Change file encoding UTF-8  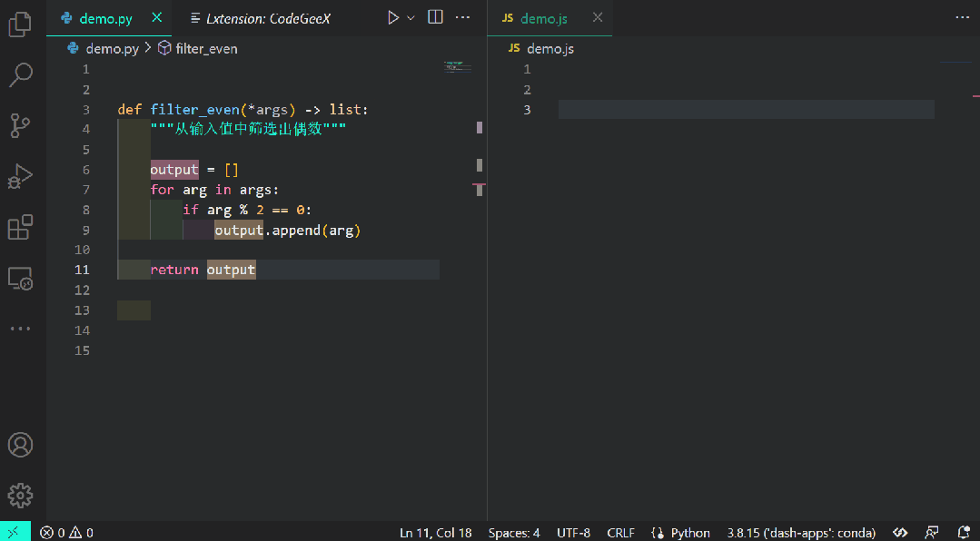click(573, 532)
